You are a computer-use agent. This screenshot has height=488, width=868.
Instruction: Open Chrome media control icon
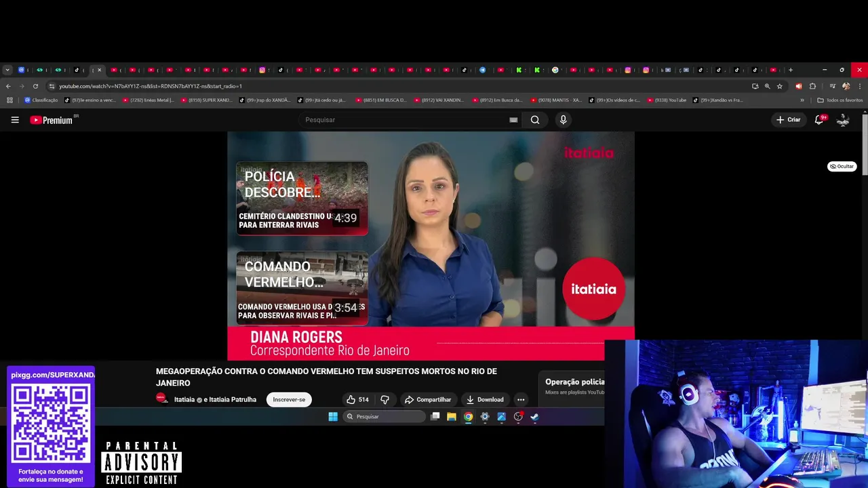[833, 86]
